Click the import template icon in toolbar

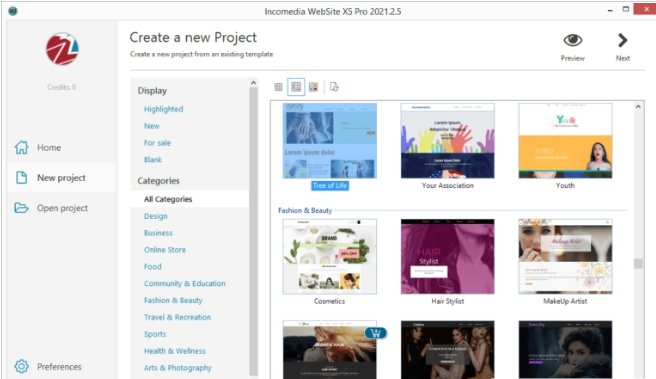pyautogui.click(x=334, y=87)
